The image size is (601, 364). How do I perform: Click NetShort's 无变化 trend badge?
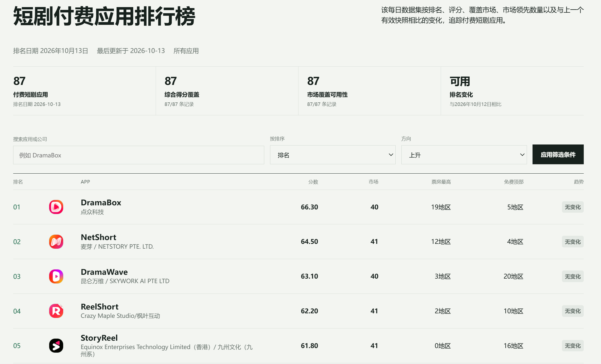pyautogui.click(x=573, y=242)
